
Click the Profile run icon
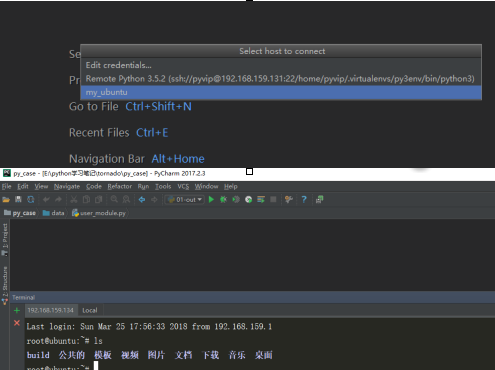click(x=248, y=199)
